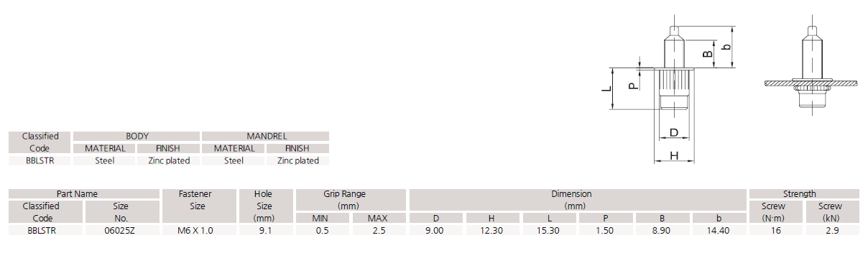Click the installed rivet nut cross-section drawing

811,68
